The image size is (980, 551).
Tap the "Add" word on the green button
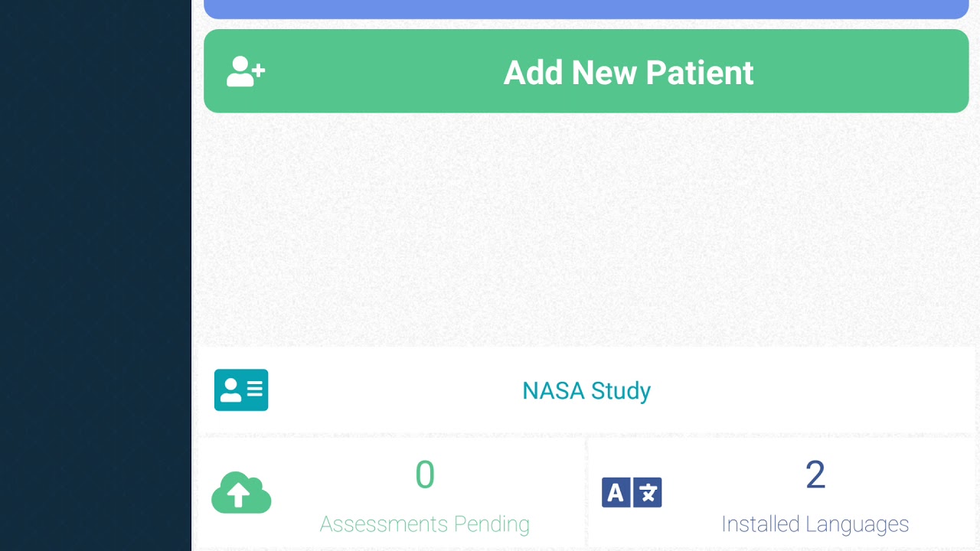coord(533,73)
